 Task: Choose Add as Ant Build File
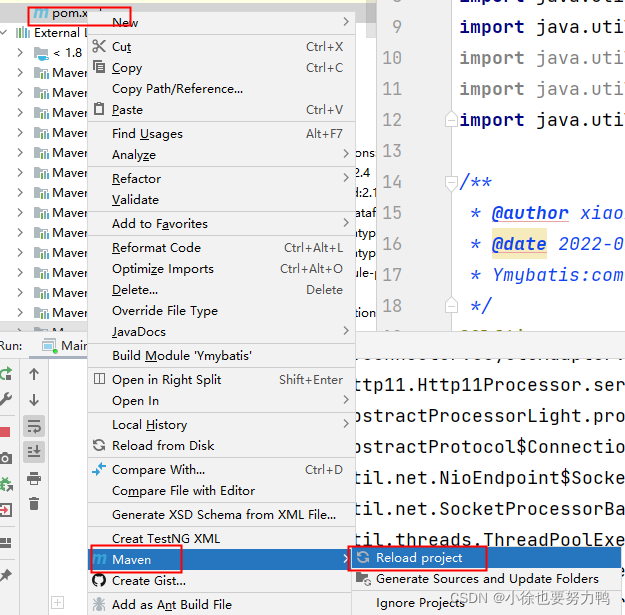(x=221, y=604)
